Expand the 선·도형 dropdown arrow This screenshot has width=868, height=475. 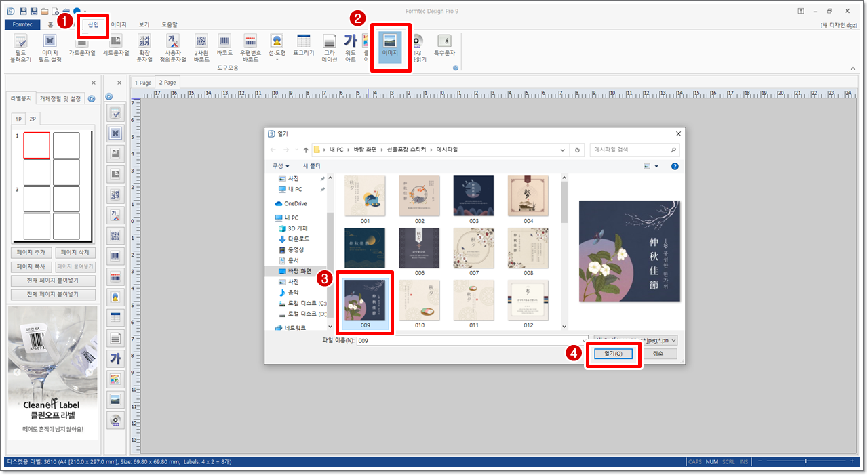[276, 60]
